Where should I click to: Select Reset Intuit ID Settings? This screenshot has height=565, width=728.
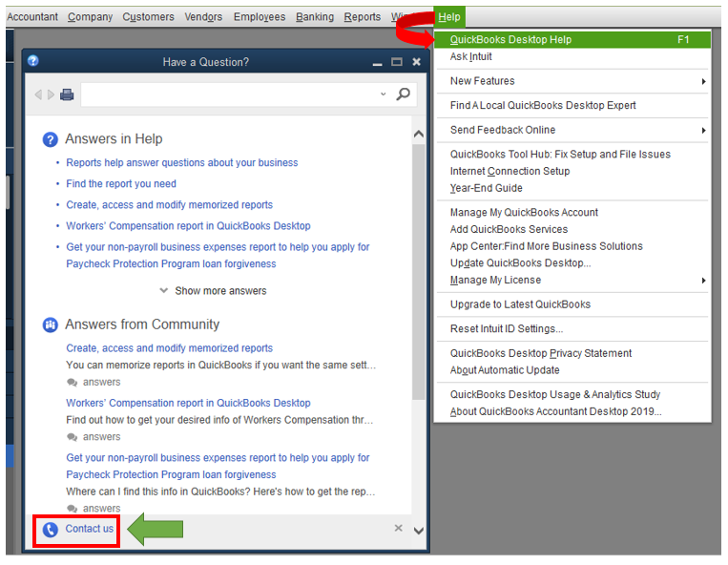coord(572,329)
